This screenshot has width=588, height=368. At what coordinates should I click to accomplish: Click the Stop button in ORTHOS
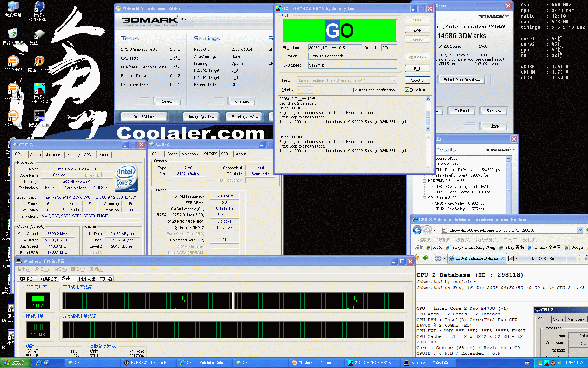pyautogui.click(x=417, y=29)
